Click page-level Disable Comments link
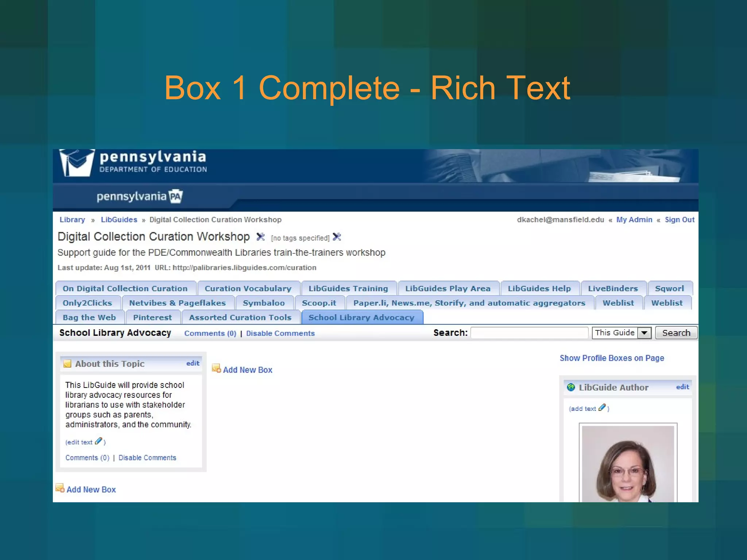Screen dimensions: 747x560 coord(280,333)
